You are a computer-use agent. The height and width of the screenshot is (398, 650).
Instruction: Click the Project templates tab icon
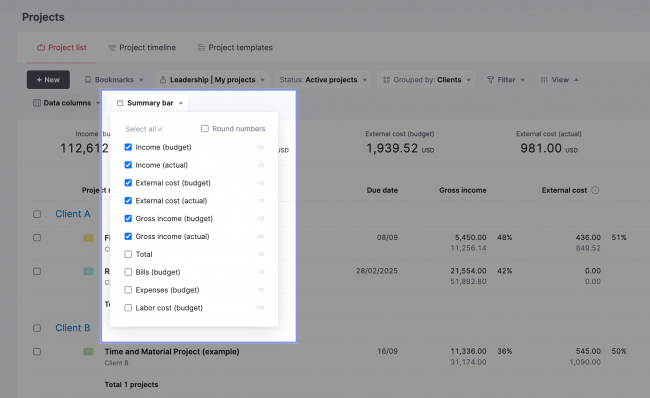pos(201,48)
